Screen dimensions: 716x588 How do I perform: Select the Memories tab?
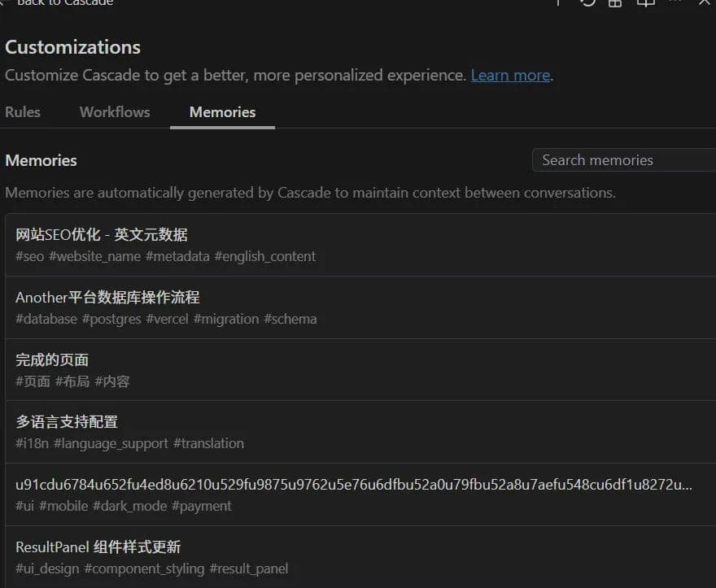[x=222, y=112]
